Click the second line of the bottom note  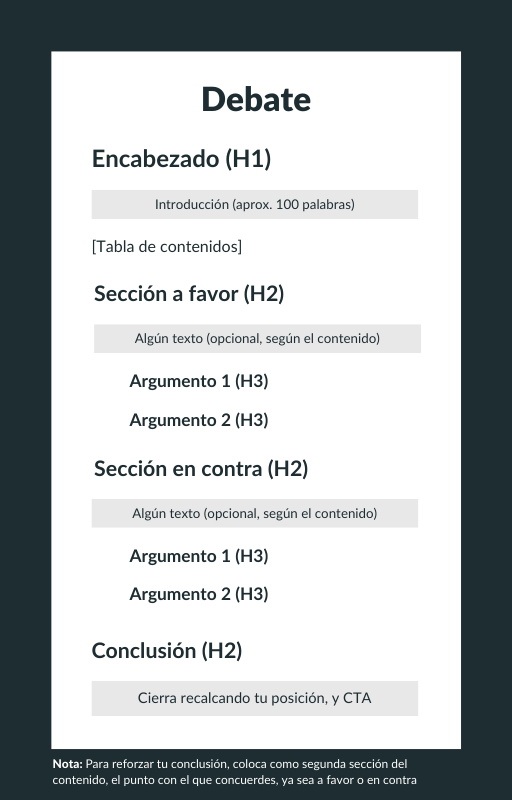coord(235,780)
